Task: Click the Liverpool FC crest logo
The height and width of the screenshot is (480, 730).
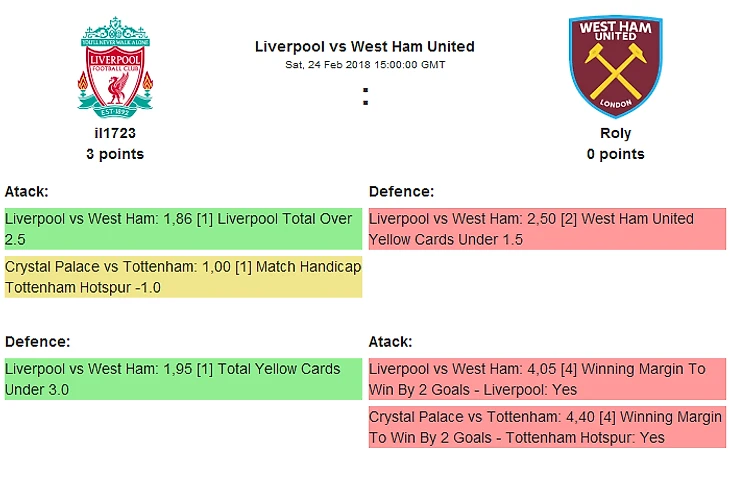Action: pos(115,66)
